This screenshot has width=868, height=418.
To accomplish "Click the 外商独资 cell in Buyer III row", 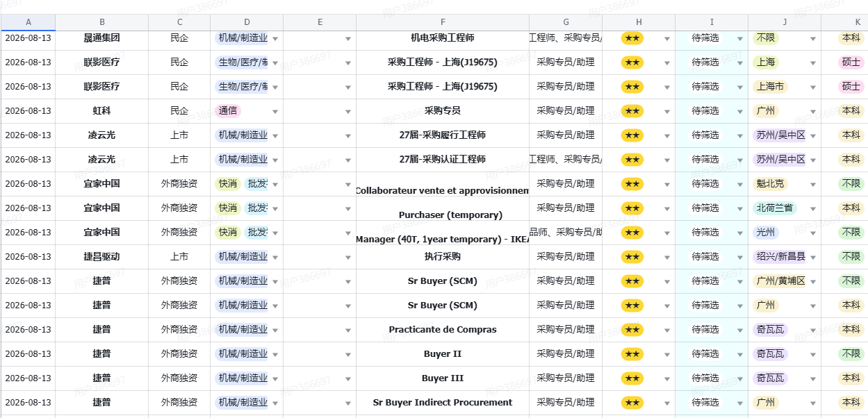I will [179, 378].
